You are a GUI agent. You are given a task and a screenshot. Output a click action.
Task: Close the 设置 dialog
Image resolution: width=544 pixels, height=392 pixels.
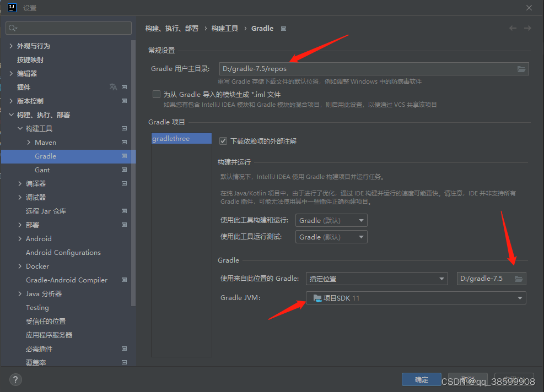coord(529,8)
